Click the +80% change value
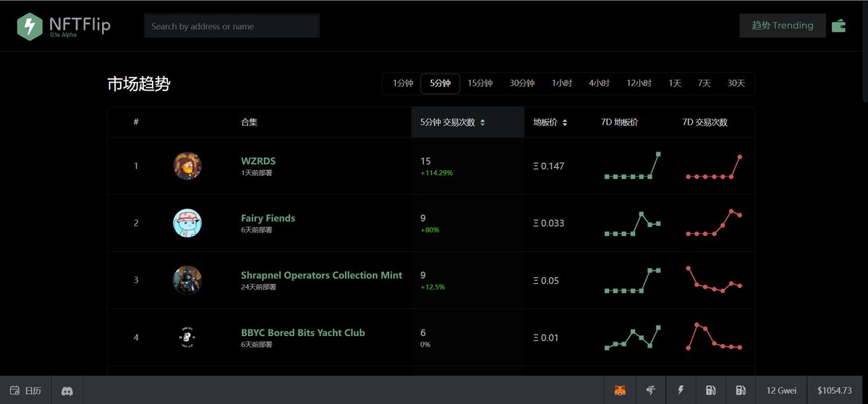Image resolution: width=868 pixels, height=404 pixels. 430,230
